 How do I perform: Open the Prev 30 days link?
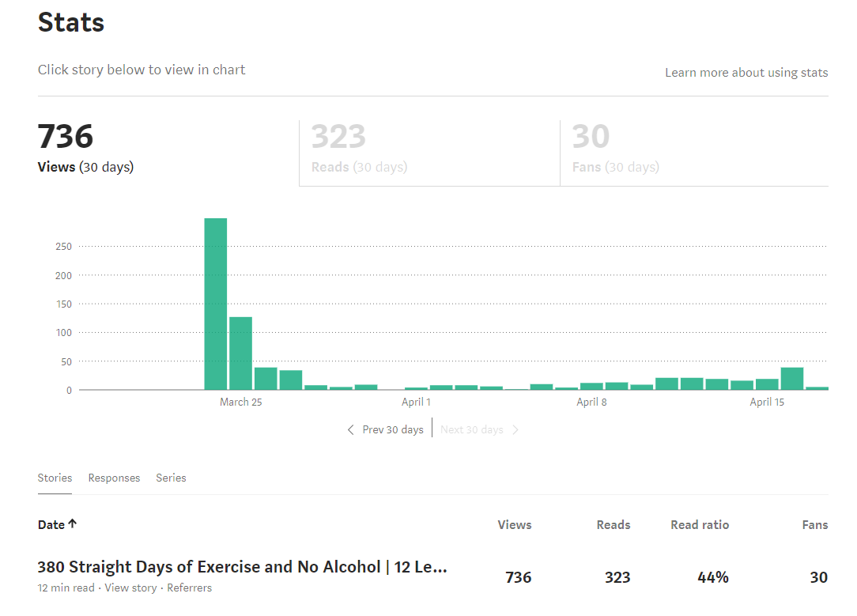coord(393,430)
